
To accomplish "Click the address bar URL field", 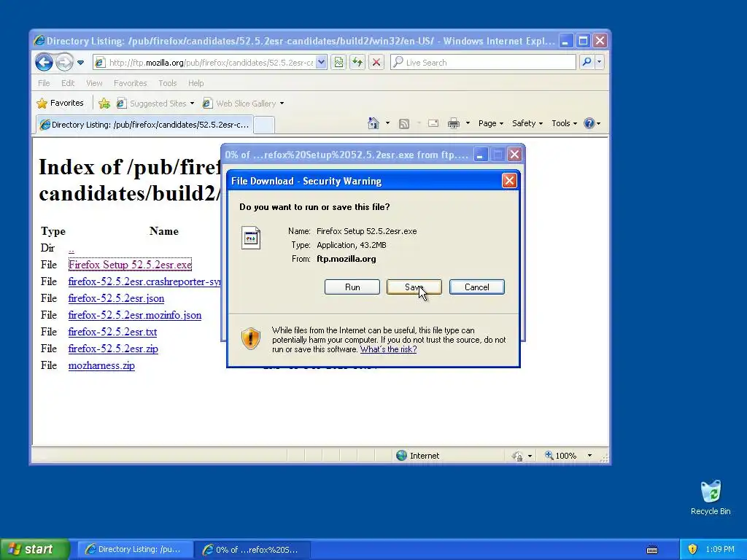I will (205, 63).
